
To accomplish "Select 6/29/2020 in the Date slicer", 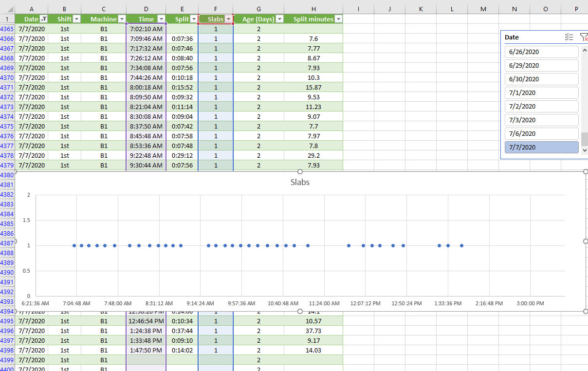I will pos(542,65).
